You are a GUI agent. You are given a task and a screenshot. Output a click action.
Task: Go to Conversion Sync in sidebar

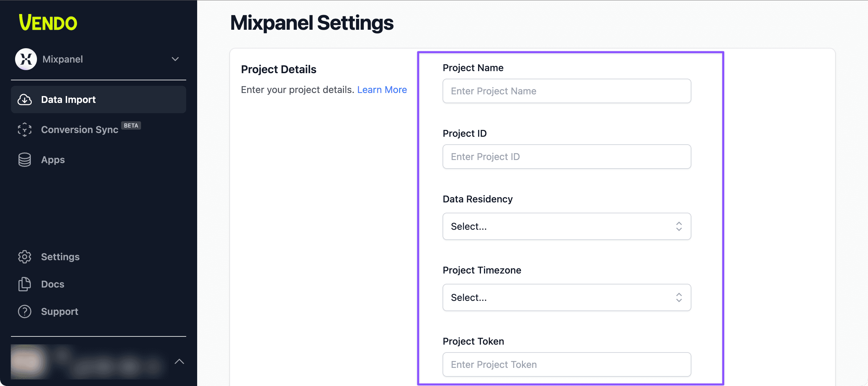tap(79, 130)
